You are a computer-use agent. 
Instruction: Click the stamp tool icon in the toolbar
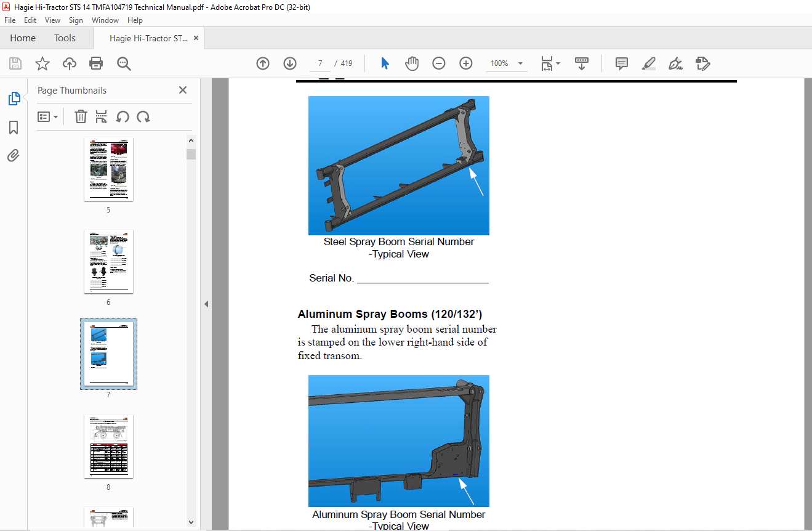703,63
